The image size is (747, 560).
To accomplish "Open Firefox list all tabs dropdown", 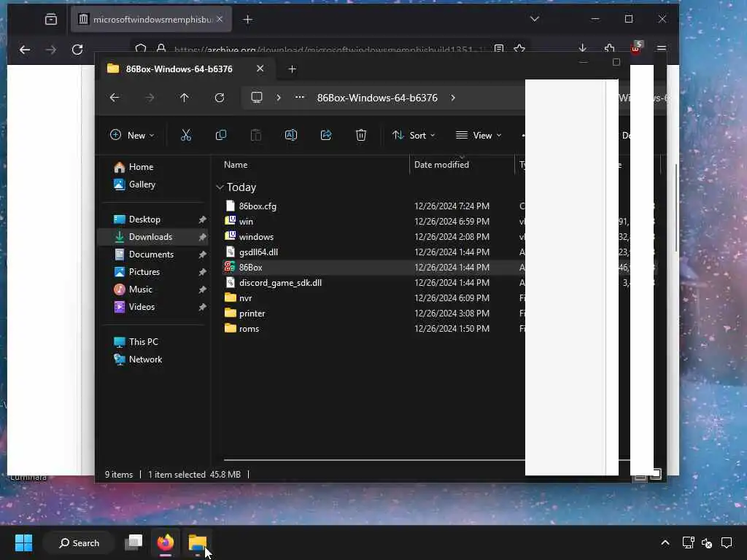I will 535,19.
